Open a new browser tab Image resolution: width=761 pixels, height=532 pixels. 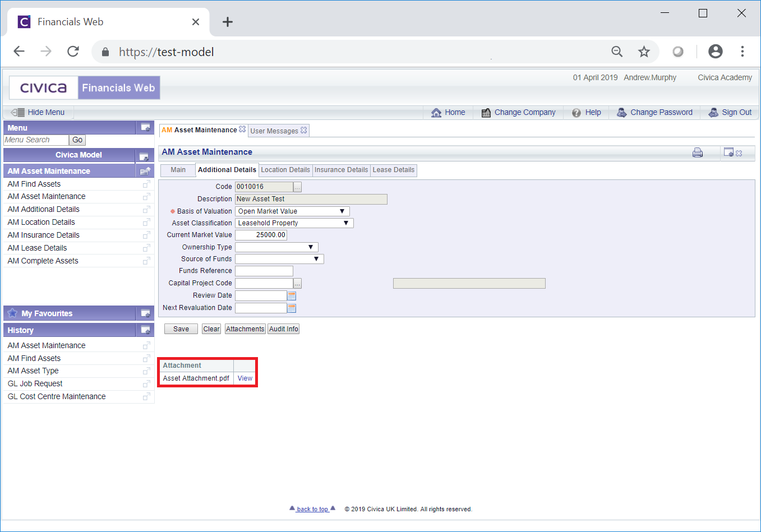(x=227, y=22)
